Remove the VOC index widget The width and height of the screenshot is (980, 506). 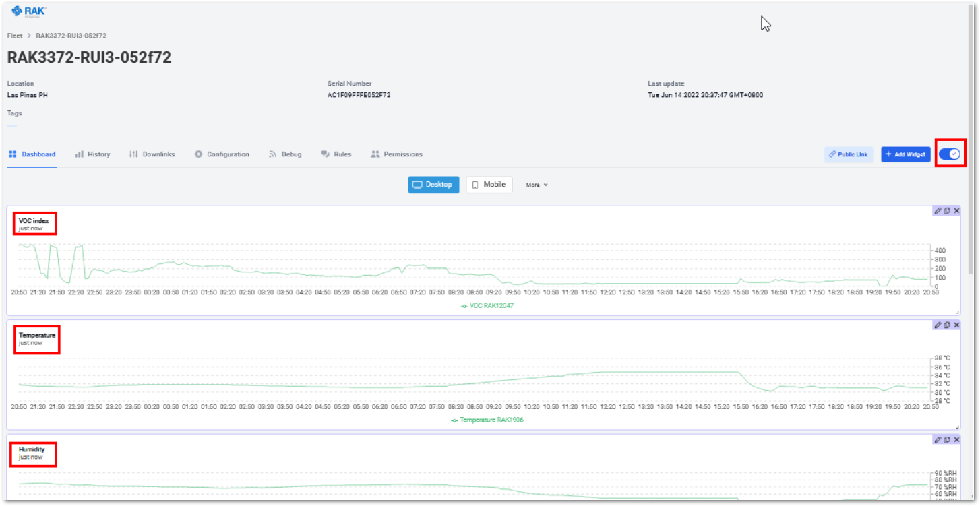[956, 211]
